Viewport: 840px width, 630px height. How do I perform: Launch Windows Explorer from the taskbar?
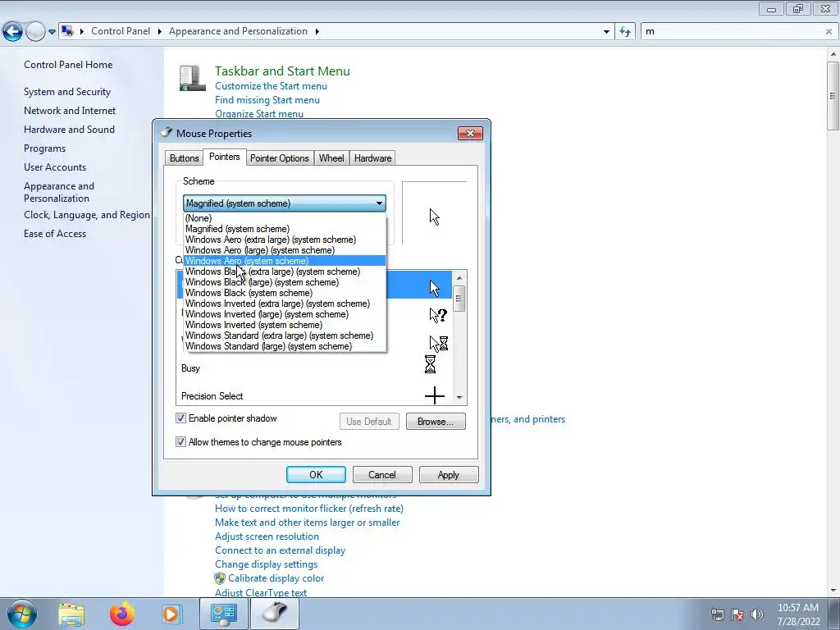(x=72, y=614)
